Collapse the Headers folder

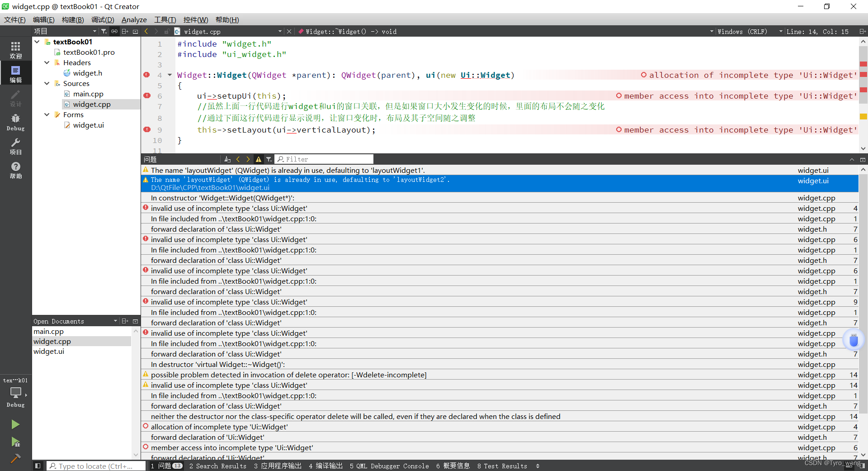[x=47, y=62]
